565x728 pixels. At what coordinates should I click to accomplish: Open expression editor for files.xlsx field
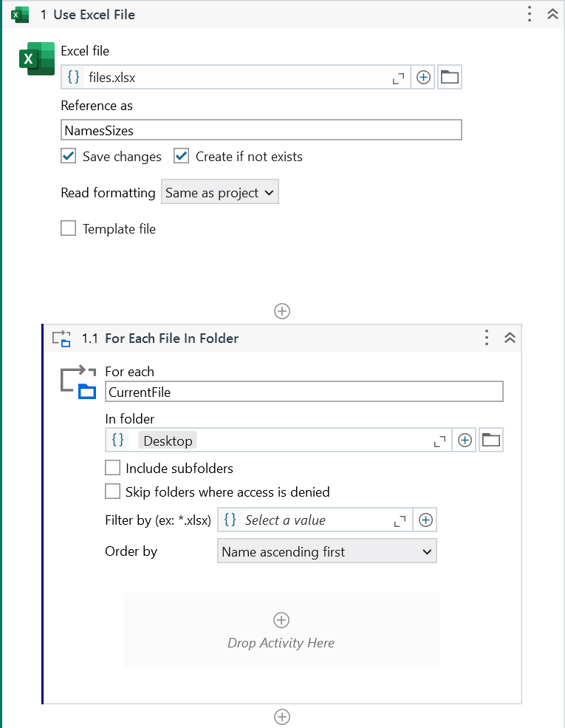[398, 77]
